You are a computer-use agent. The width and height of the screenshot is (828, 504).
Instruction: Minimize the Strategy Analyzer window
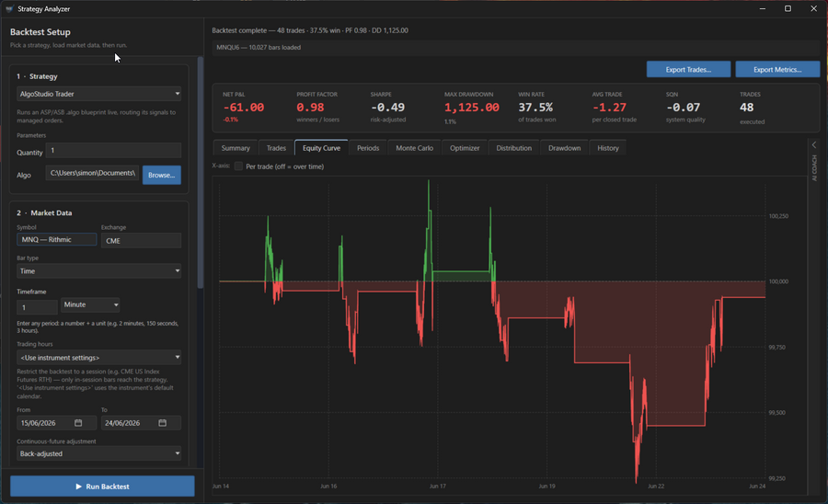pyautogui.click(x=763, y=8)
